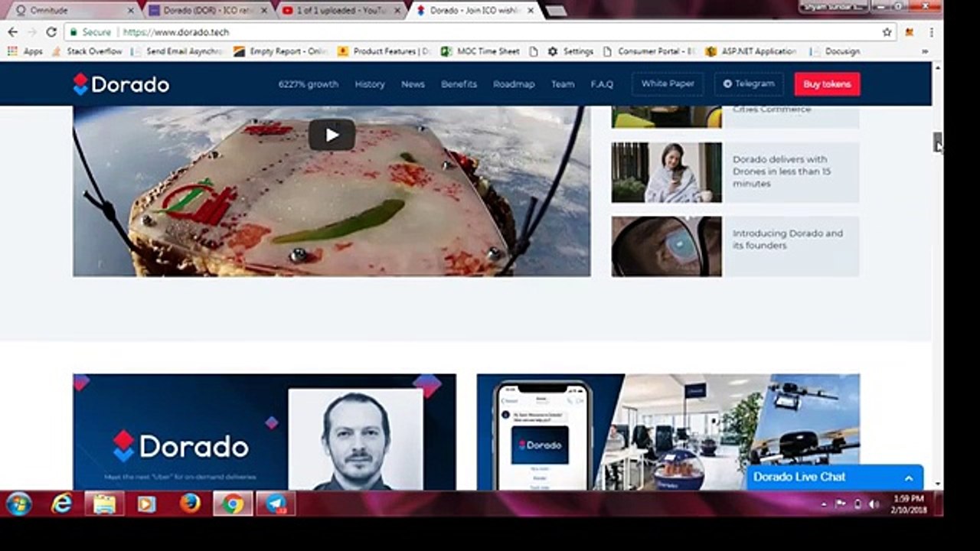Open the Apps bookmarks shortcut

(24, 51)
